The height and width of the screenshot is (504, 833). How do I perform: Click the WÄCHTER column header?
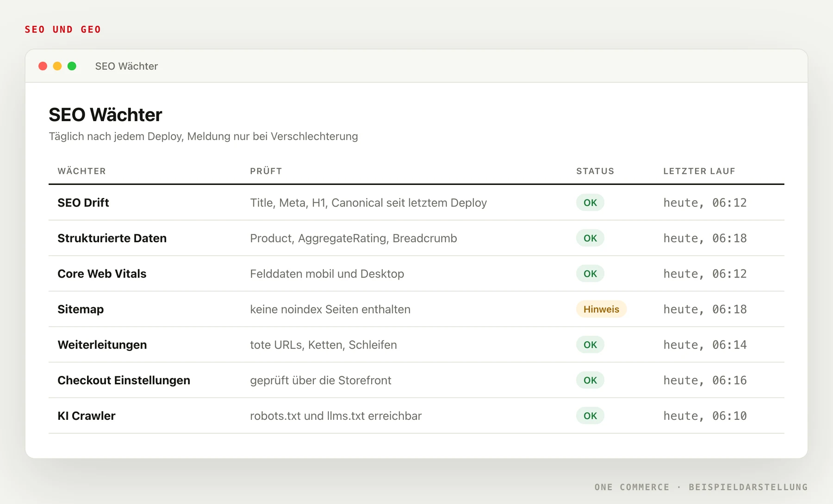coord(81,171)
